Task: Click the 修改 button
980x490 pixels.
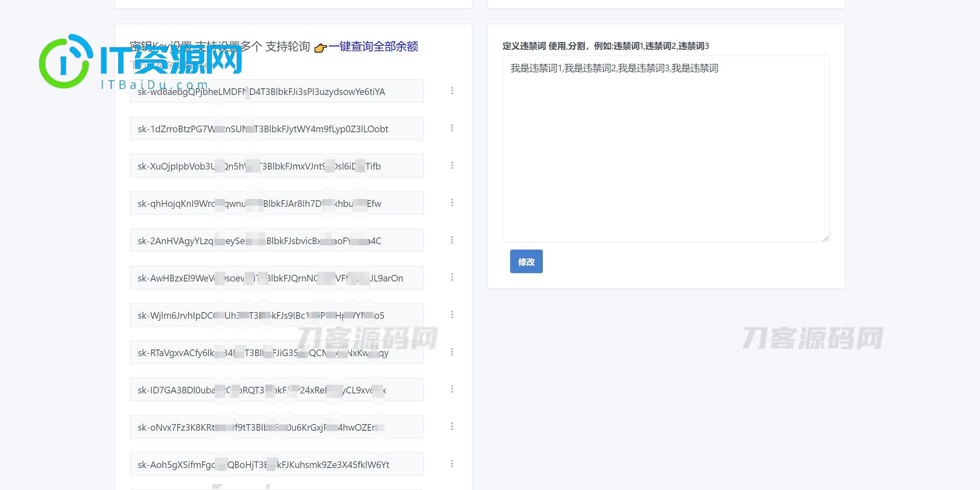Action: coord(526,262)
